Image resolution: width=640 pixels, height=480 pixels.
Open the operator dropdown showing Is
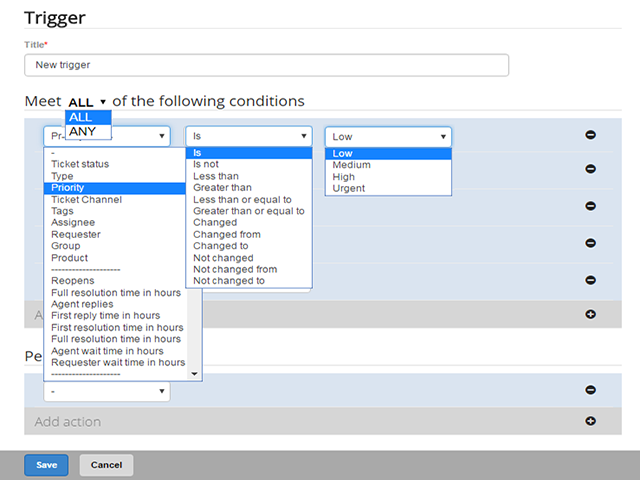pos(249,136)
